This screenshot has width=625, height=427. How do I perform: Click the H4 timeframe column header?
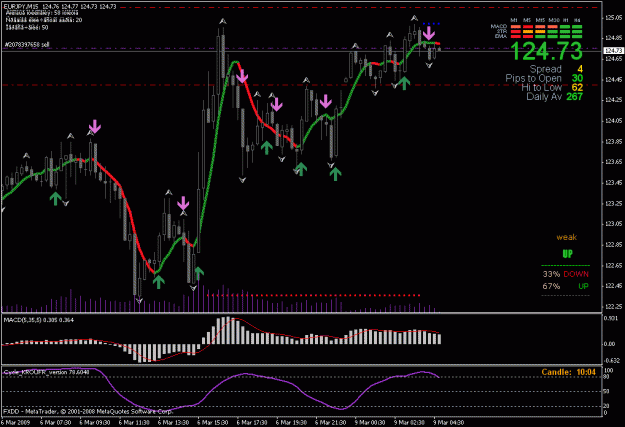click(577, 20)
